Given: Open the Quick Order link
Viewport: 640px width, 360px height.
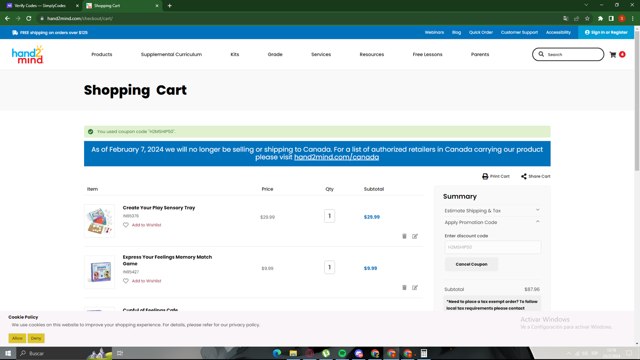Looking at the screenshot, I should 481,32.
